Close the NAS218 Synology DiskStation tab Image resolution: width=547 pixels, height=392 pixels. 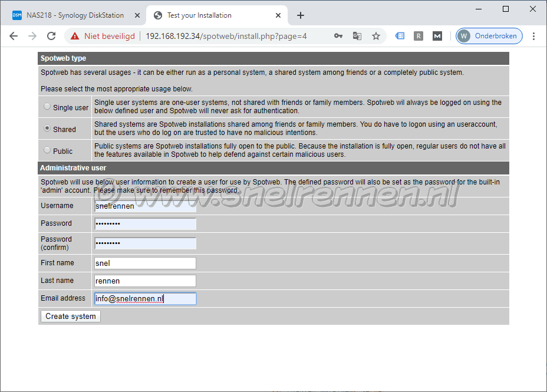137,15
